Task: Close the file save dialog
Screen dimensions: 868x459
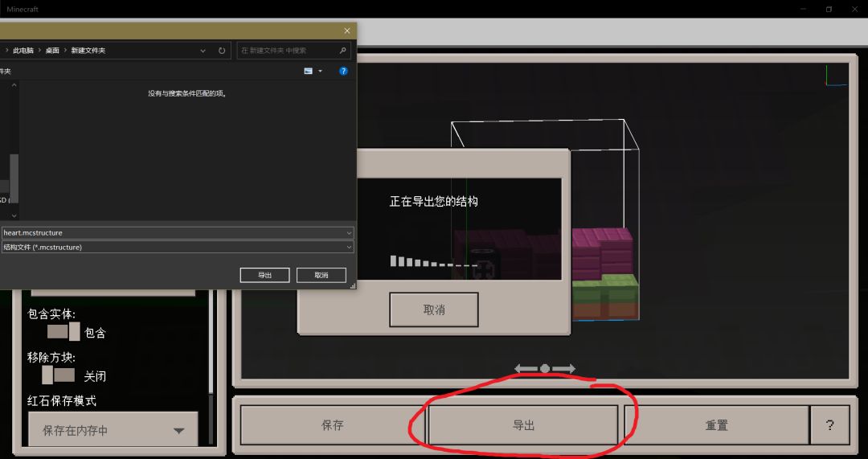Action: [x=347, y=31]
